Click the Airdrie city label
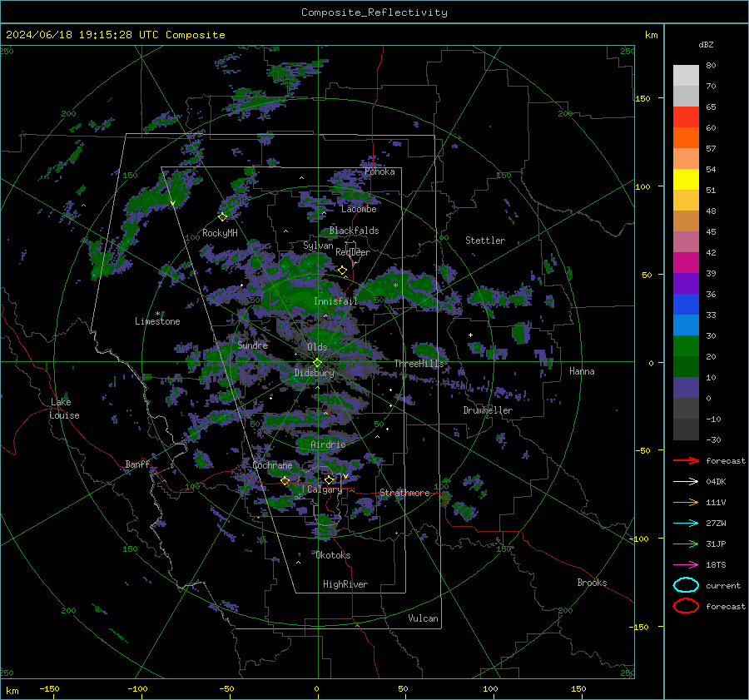The width and height of the screenshot is (749, 700). pyautogui.click(x=328, y=444)
